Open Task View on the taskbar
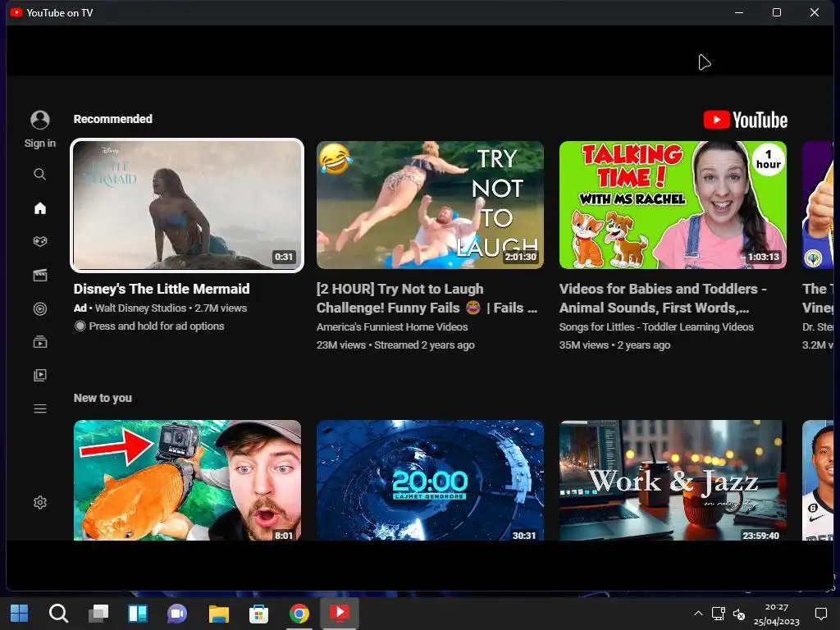The image size is (840, 630). 98,614
